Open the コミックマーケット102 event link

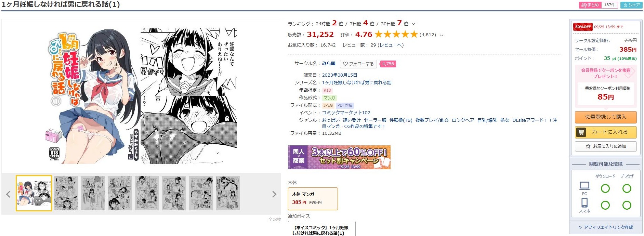click(x=346, y=113)
